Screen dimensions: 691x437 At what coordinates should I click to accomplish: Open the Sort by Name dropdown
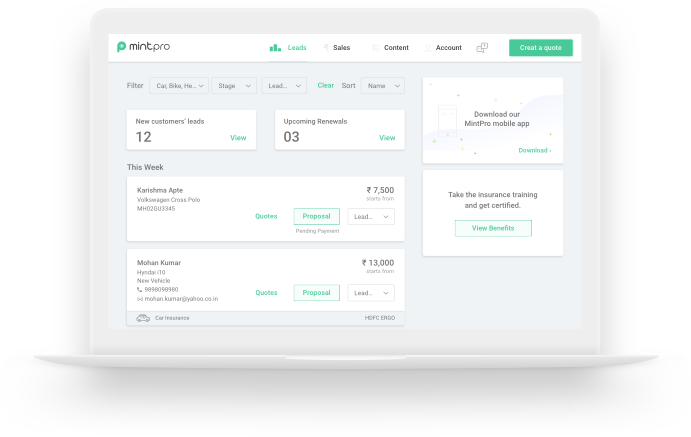(x=382, y=86)
